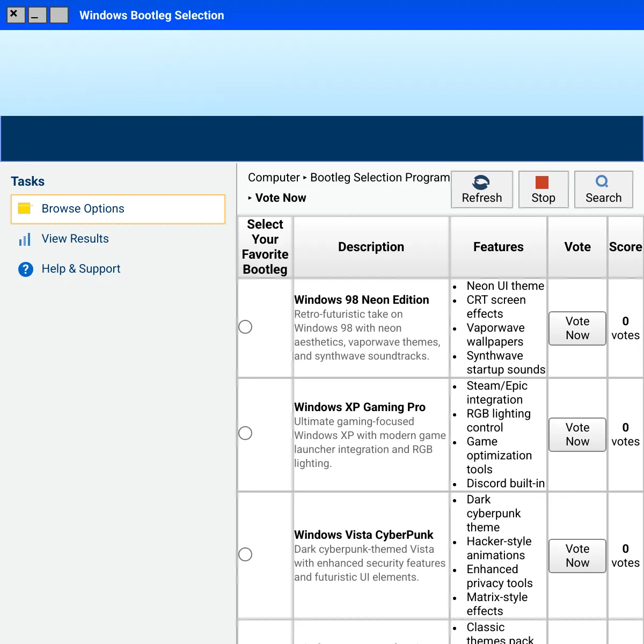Image resolution: width=644 pixels, height=644 pixels.
Task: Select Windows 98 Neon Edition radio button
Action: click(245, 327)
